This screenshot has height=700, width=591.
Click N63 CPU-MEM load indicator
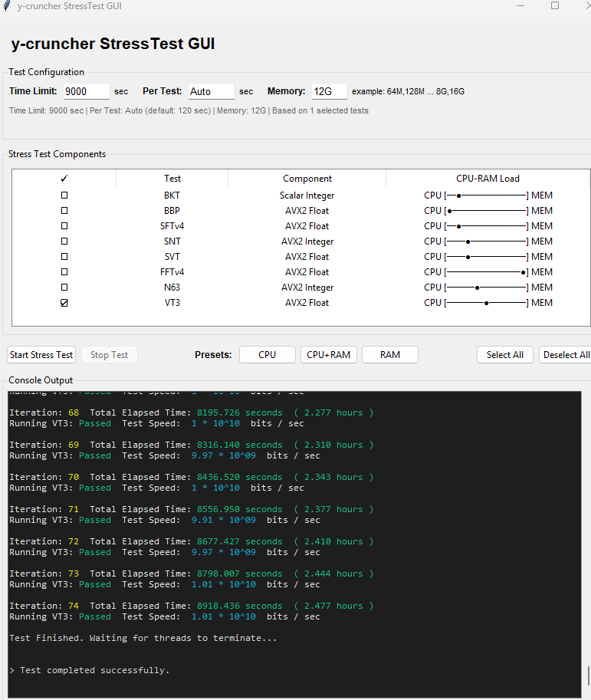coord(488,288)
